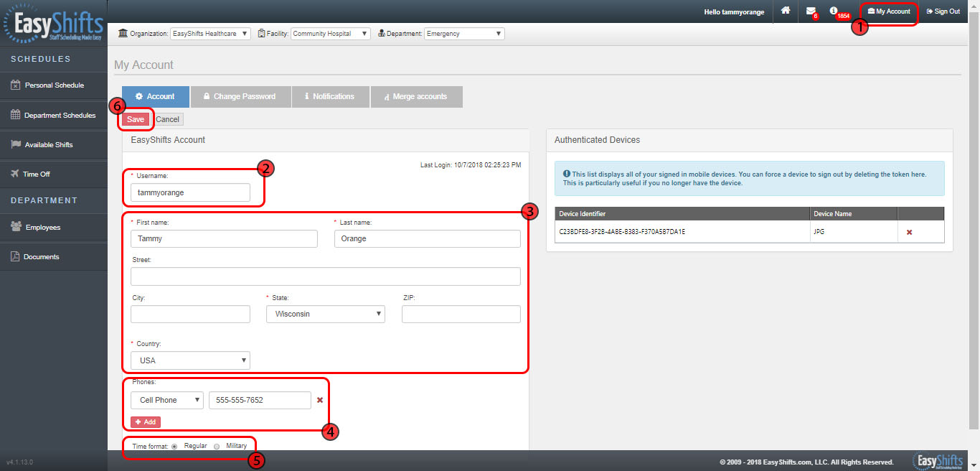980x471 pixels.
Task: Select Military time format
Action: click(217, 447)
